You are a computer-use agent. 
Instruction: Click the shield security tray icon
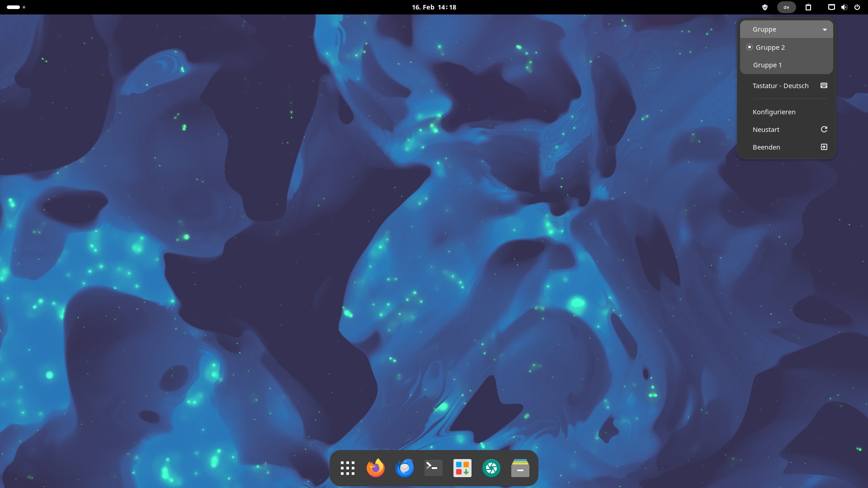[x=765, y=7]
